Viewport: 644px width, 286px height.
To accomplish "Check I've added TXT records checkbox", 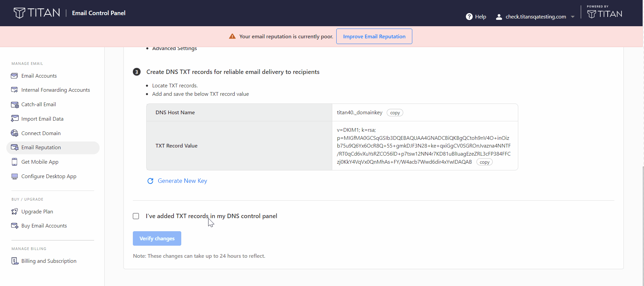I will click(136, 216).
